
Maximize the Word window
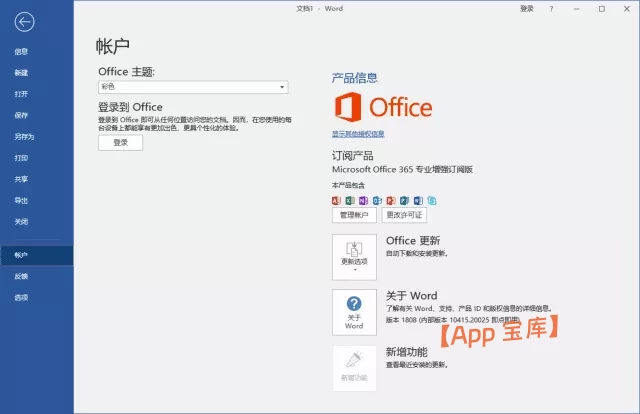click(x=602, y=9)
